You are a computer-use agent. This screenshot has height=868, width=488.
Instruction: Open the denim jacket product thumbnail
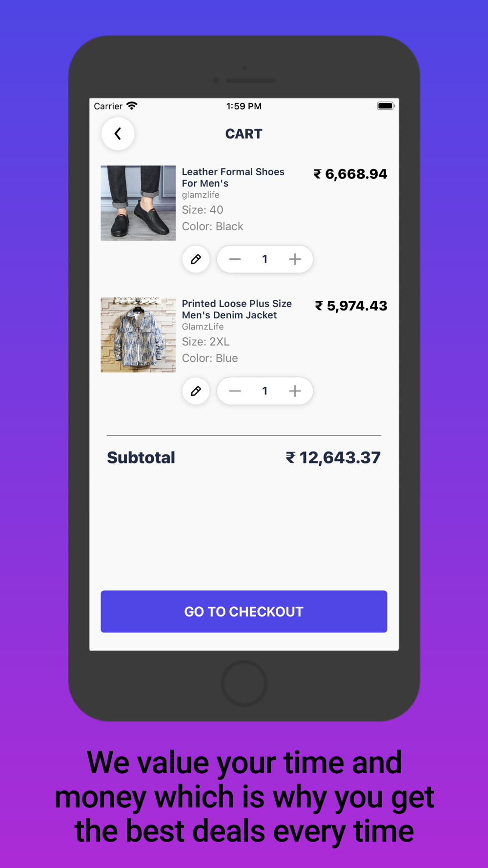pos(138,335)
